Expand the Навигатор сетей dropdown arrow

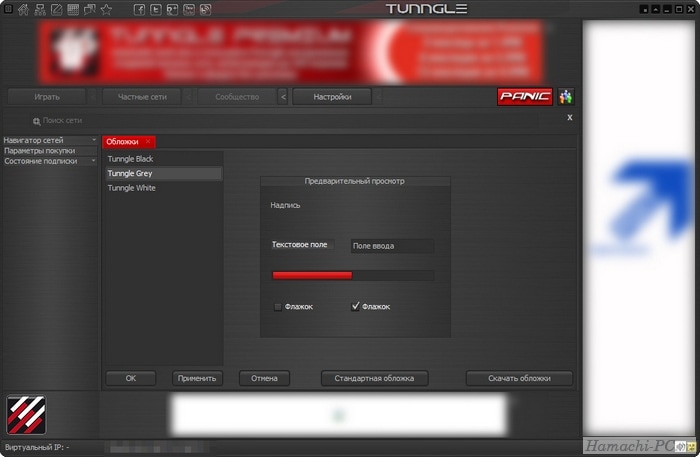[x=94, y=140]
